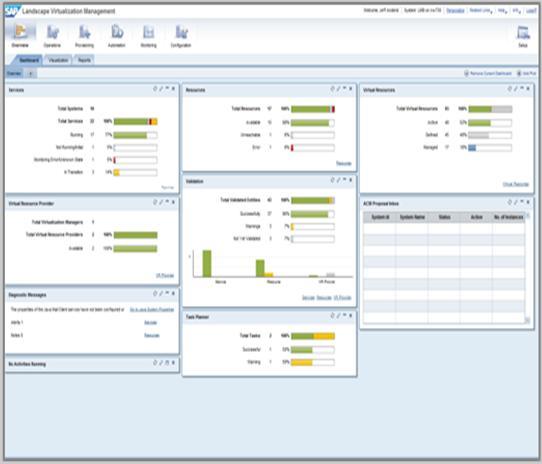
Task: Open the Configuration section icon
Action: coord(181,32)
